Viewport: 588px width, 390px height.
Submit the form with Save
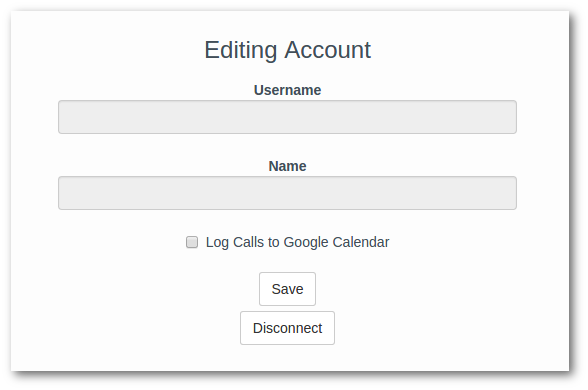click(x=287, y=289)
